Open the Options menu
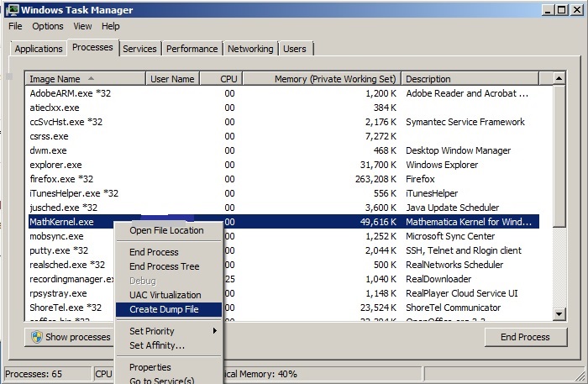This screenshot has height=384, width=588. tap(48, 26)
